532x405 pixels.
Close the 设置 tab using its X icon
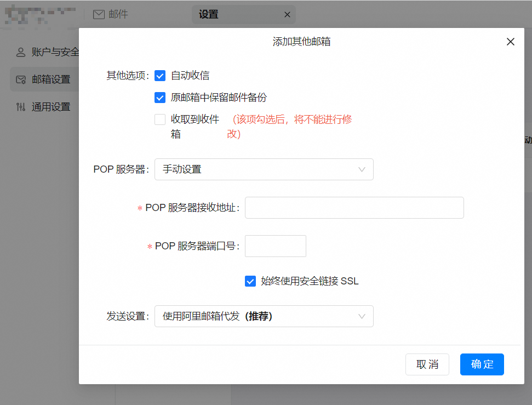tap(287, 15)
